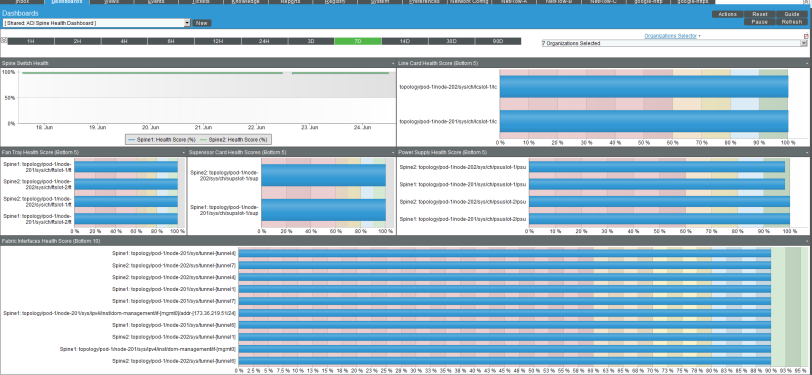
Task: Open the Power Supply Health Score widget menu arrow
Action: click(807, 153)
